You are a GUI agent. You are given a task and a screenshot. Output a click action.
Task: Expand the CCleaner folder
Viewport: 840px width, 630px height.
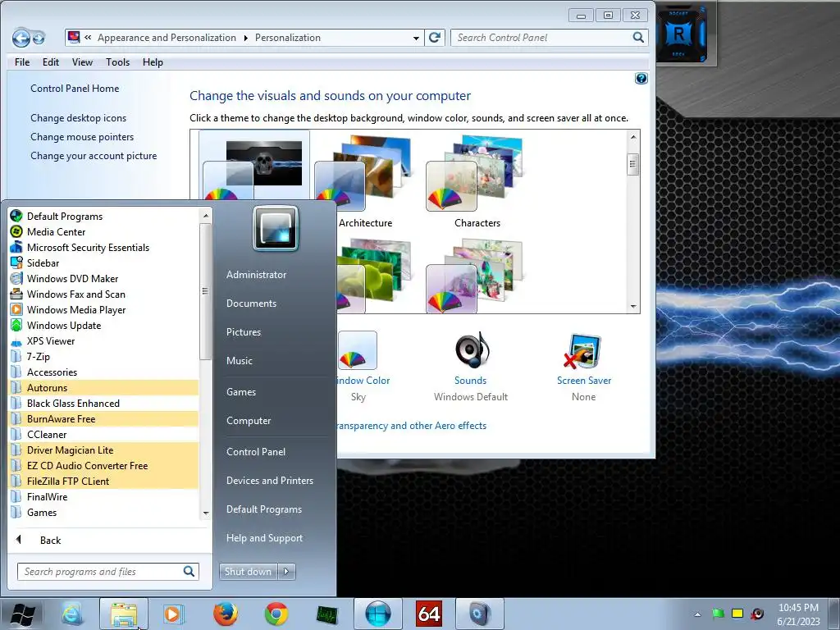coord(104,434)
